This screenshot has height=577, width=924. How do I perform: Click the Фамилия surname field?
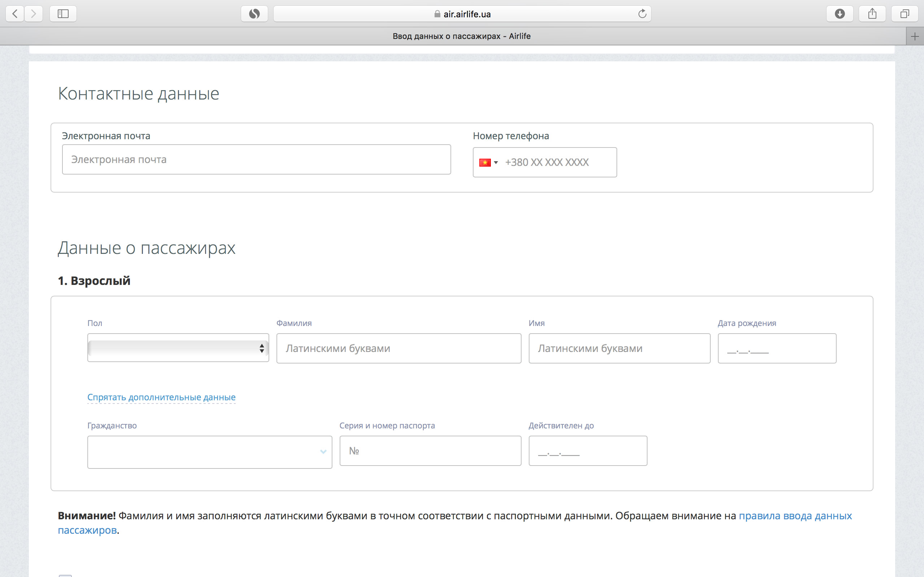(x=398, y=348)
